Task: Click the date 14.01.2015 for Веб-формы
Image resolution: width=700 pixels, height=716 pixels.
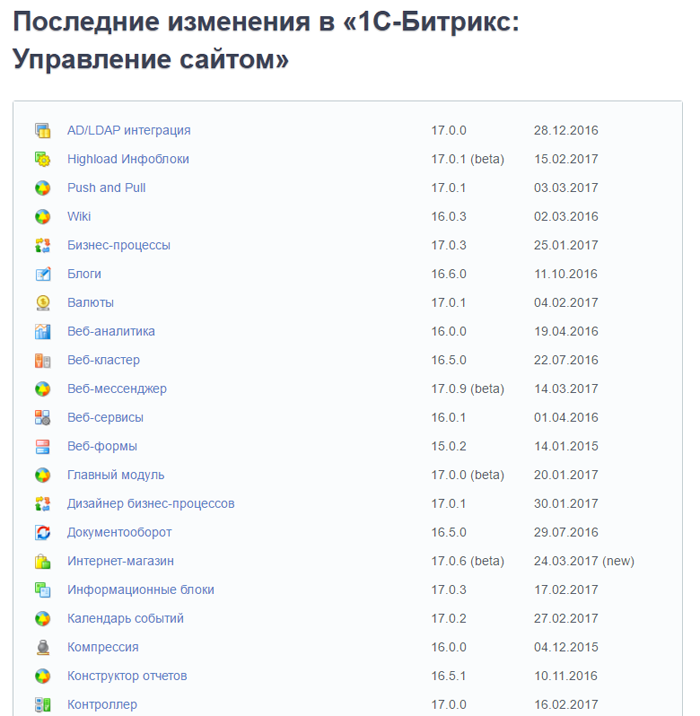Action: (x=566, y=447)
